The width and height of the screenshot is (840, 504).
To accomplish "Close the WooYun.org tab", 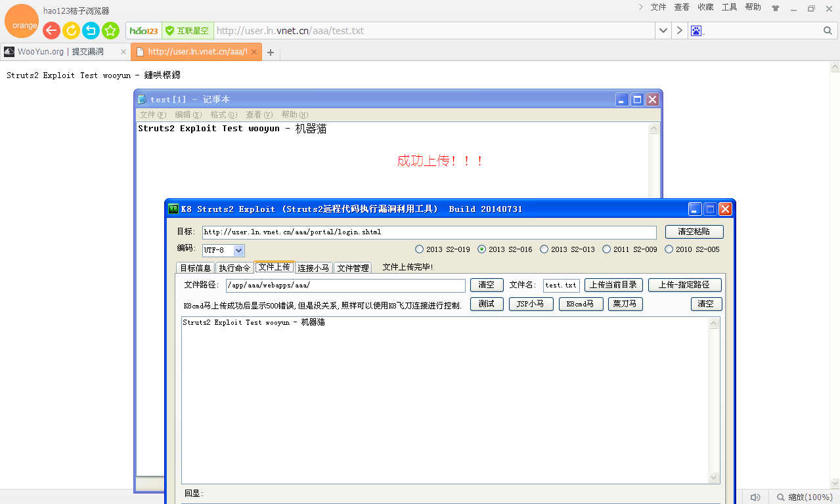I will pyautogui.click(x=123, y=52).
